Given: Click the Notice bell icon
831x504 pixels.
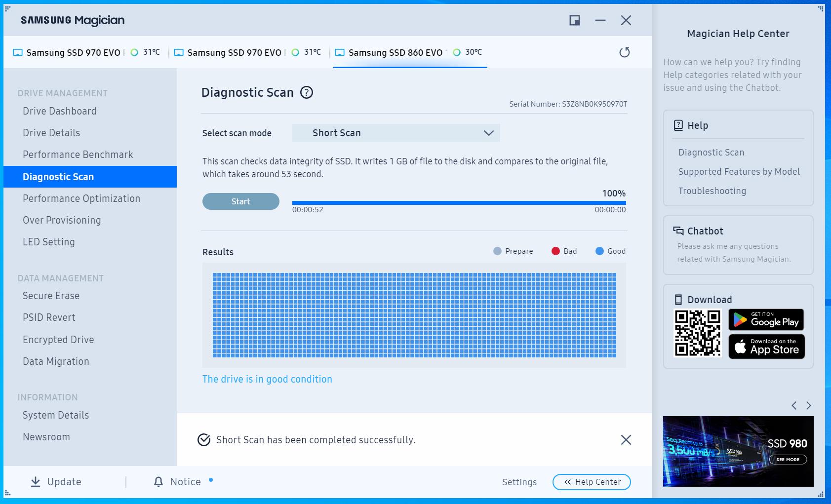Looking at the screenshot, I should 158,482.
